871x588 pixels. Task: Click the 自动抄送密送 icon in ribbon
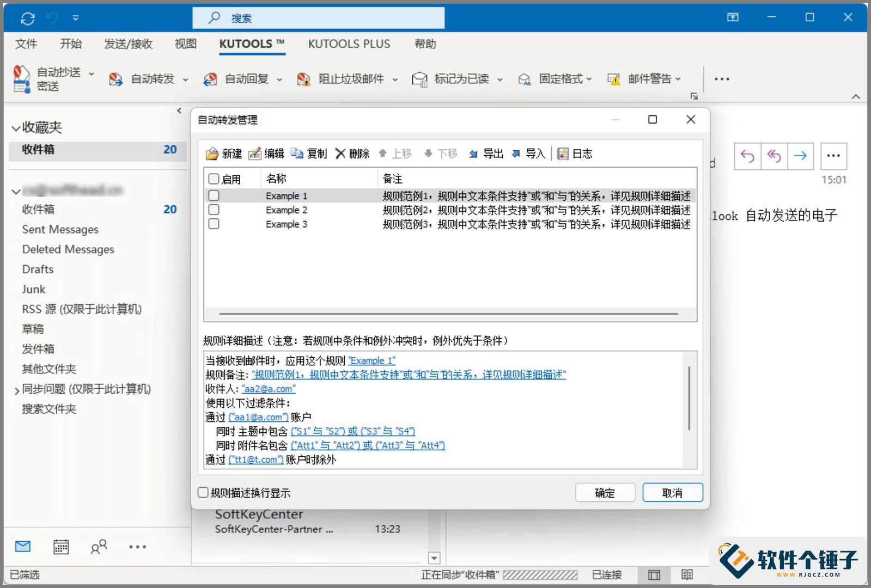(x=21, y=79)
